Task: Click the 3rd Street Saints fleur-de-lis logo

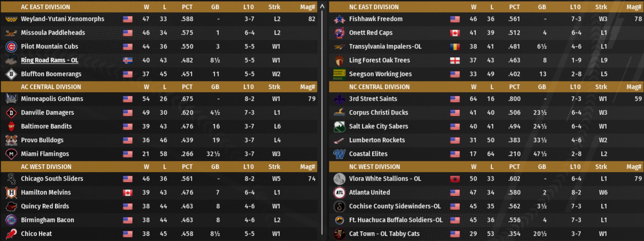Action: click(x=339, y=99)
